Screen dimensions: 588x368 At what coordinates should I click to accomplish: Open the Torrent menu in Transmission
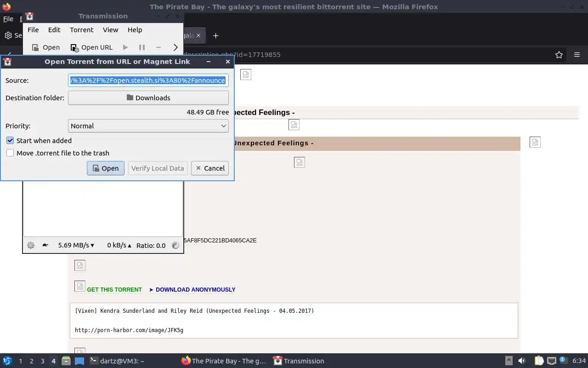pyautogui.click(x=82, y=29)
